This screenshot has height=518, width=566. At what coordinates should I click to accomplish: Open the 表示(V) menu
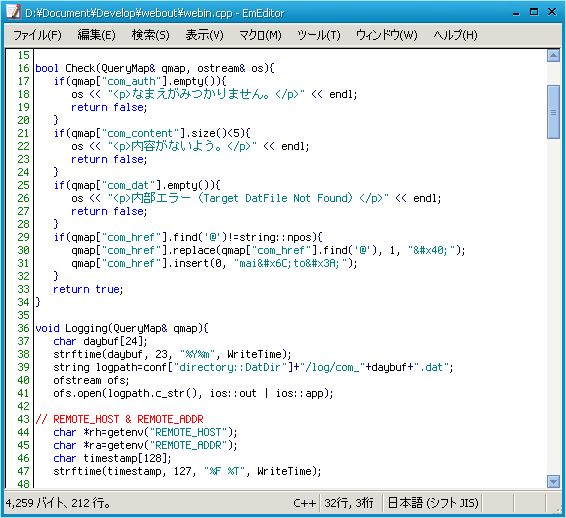(204, 35)
